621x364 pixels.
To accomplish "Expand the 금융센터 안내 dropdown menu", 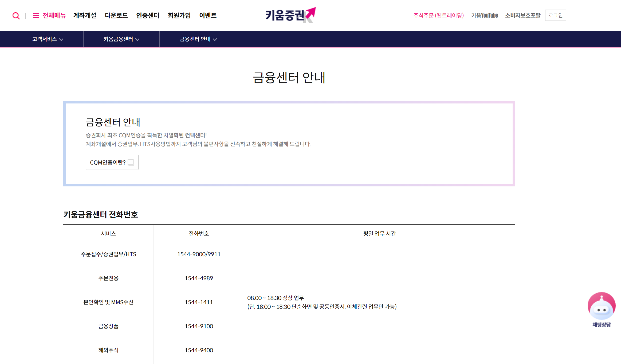I will pos(198,39).
